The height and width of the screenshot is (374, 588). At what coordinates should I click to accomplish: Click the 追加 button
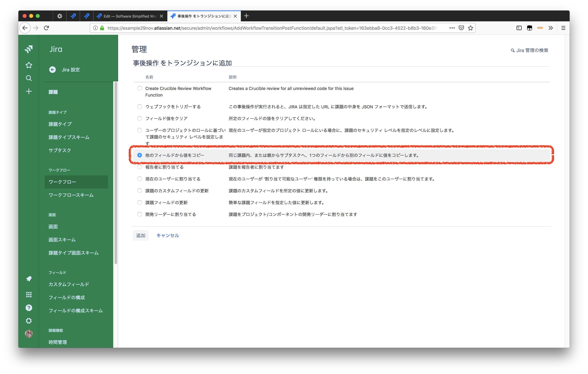(x=141, y=235)
